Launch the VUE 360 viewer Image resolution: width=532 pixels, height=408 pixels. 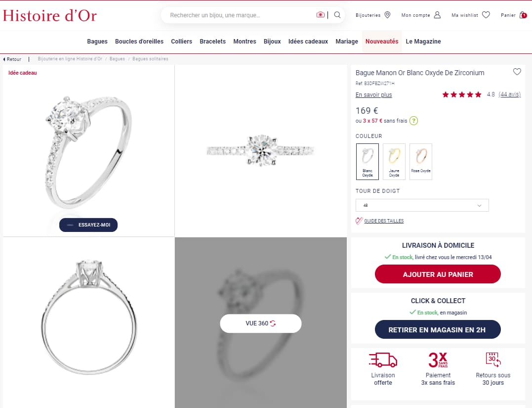tap(261, 323)
